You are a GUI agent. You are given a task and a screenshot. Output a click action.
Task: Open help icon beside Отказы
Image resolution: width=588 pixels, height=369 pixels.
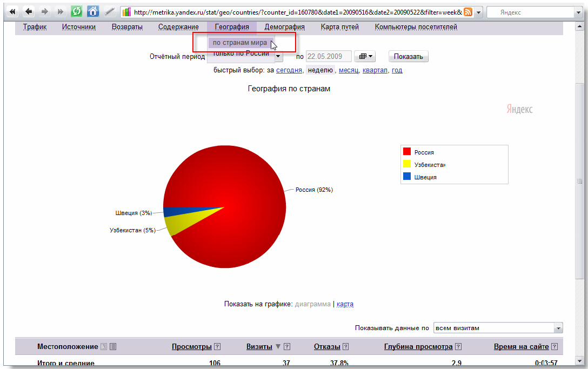[x=346, y=347]
